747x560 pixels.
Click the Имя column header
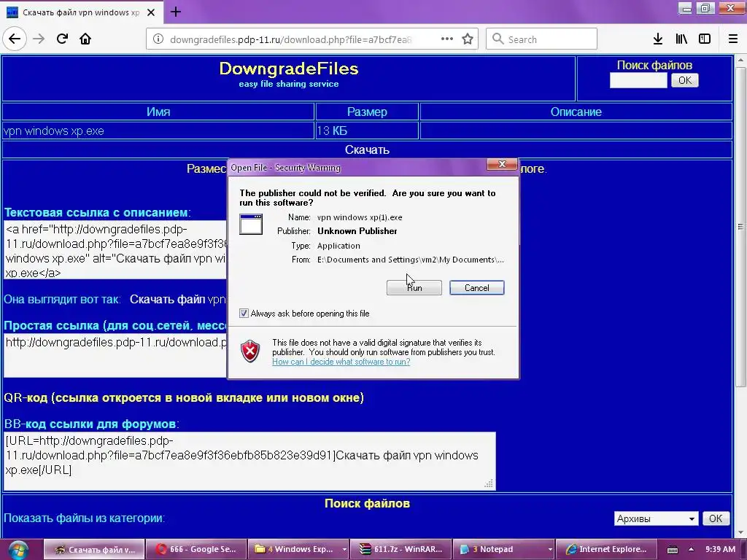coord(158,112)
